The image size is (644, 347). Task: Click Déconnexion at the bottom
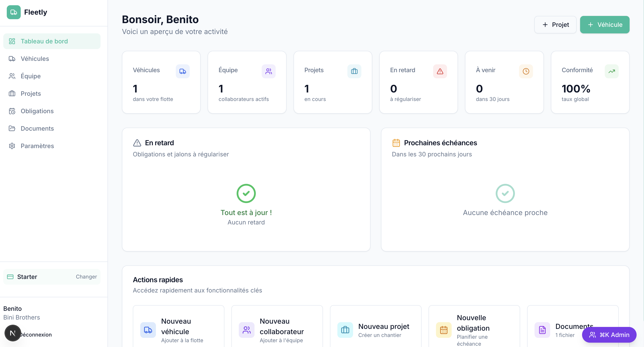[x=36, y=334]
